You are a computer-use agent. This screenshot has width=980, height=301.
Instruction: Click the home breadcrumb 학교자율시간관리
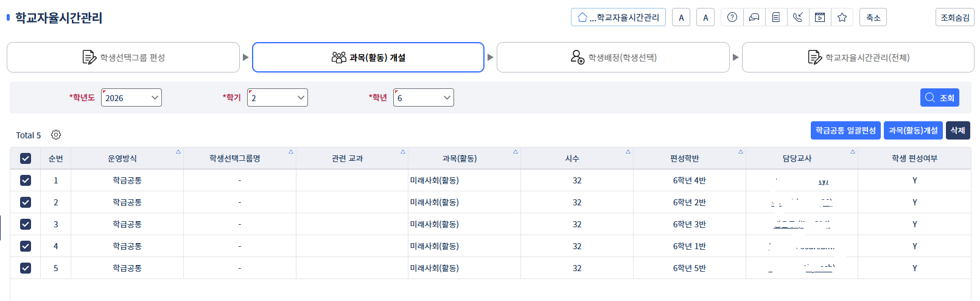[x=618, y=18]
